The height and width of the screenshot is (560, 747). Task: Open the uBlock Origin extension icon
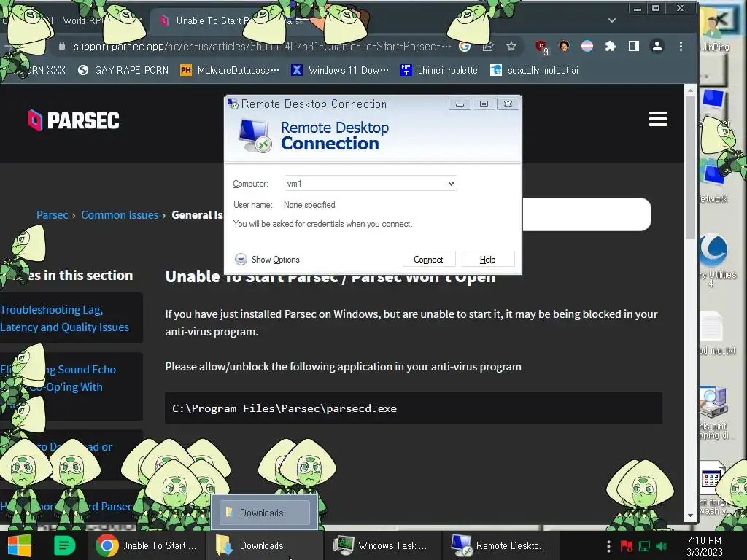click(541, 47)
